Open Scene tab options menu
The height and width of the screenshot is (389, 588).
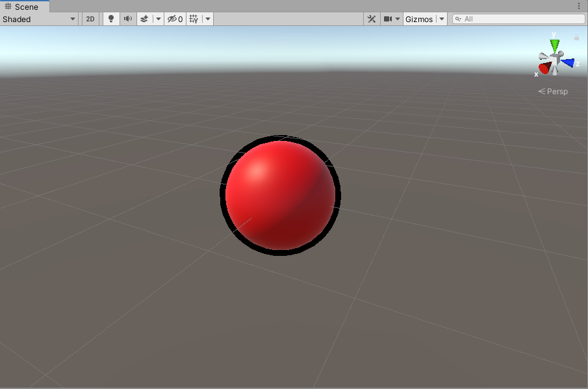pos(579,6)
